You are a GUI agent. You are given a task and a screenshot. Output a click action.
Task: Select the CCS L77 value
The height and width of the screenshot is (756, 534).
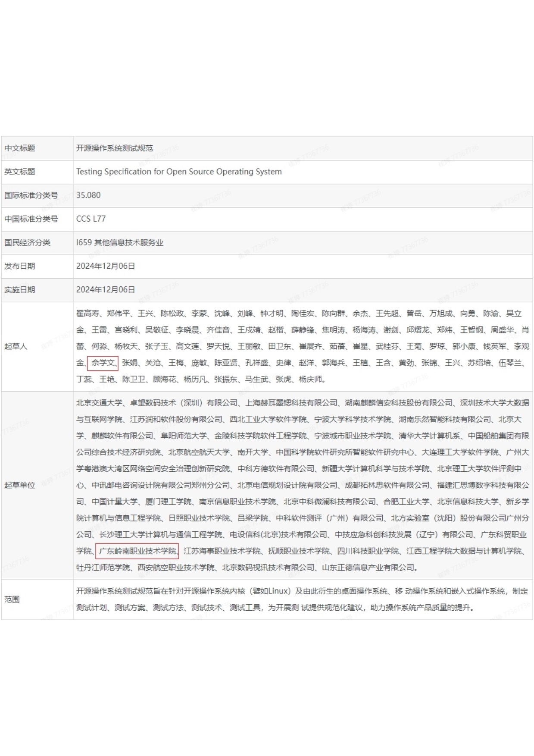[91, 219]
